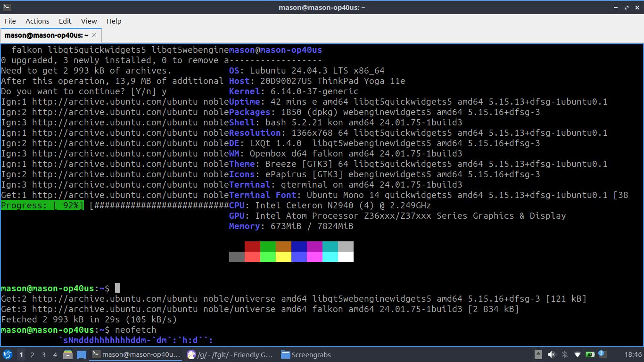Viewport: 644px width, 362px height.
Task: Click the "Kernel: 6.14.0-37-generic" line
Action: pos(294,91)
